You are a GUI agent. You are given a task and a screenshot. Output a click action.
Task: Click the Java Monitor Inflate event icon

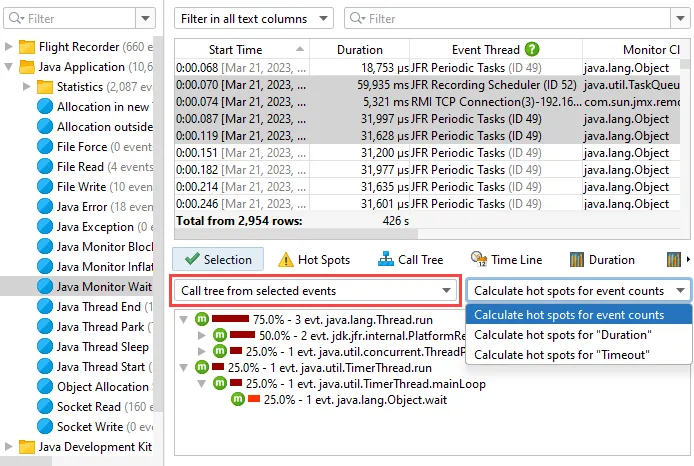click(x=45, y=266)
